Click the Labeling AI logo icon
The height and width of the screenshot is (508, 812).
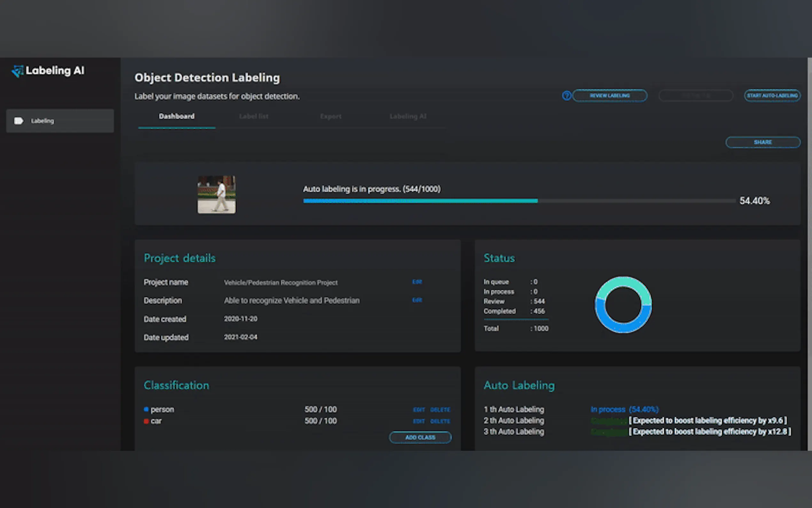[x=18, y=71]
